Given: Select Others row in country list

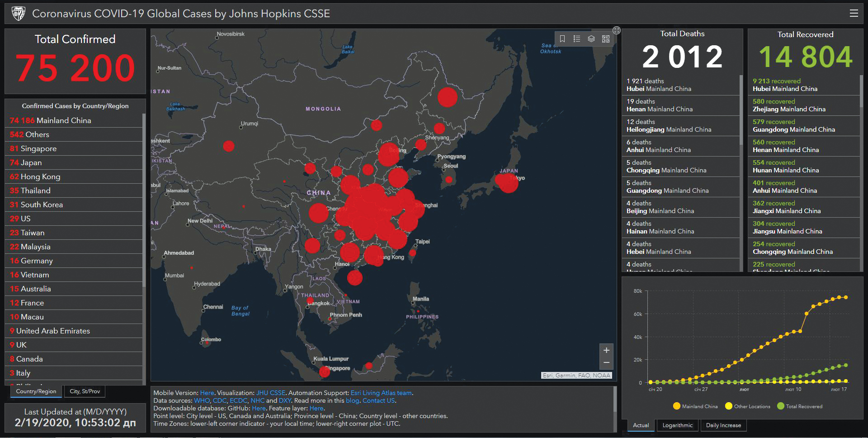Looking at the screenshot, I should point(74,134).
